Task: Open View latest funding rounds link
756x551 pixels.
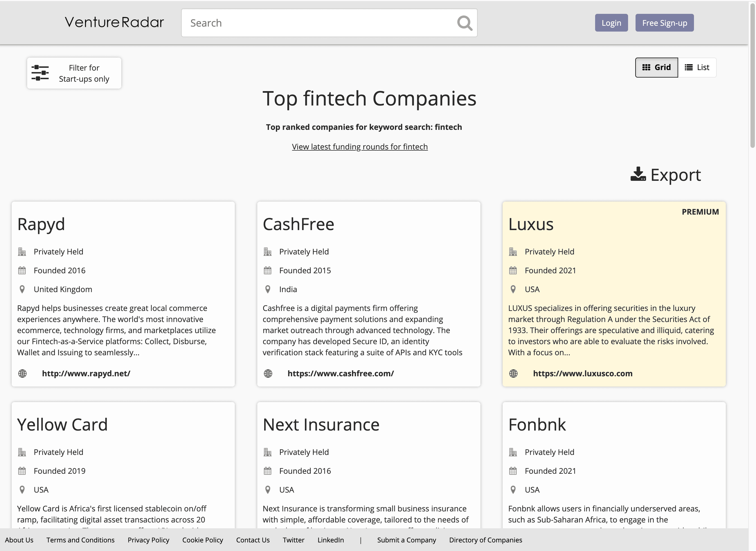Action: click(x=360, y=147)
